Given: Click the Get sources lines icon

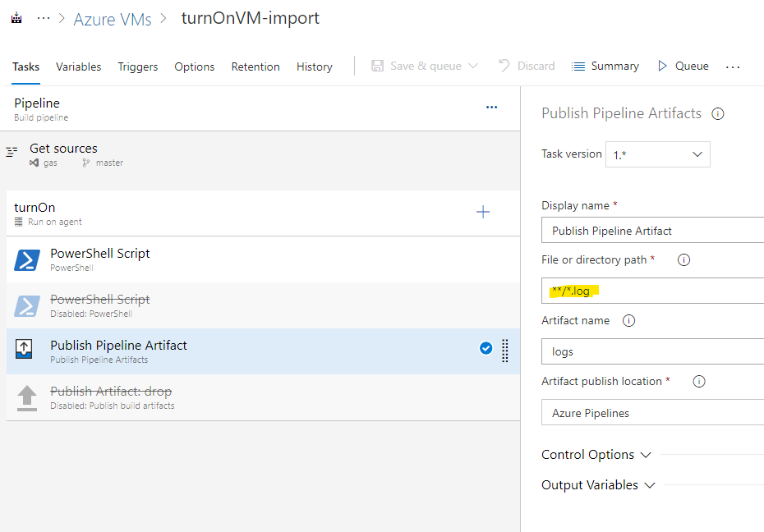Looking at the screenshot, I should (12, 152).
